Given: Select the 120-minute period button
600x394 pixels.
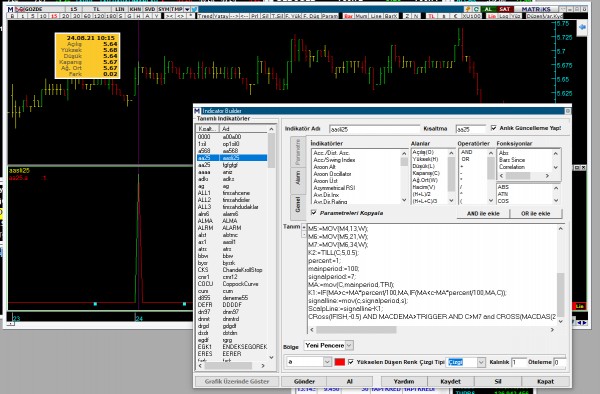Looking at the screenshot, I should point(99,16).
